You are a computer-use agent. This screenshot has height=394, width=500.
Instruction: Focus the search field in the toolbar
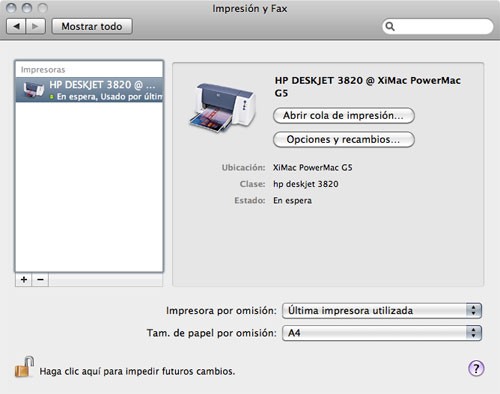[x=437, y=26]
